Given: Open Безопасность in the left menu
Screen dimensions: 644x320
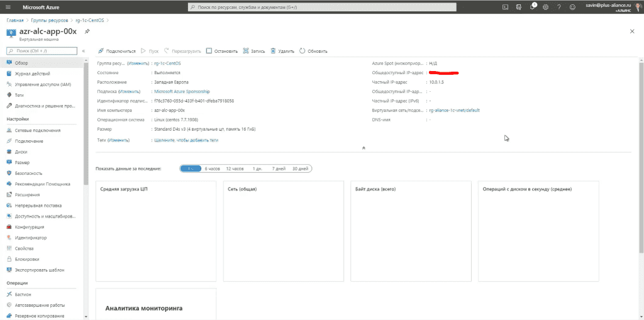Looking at the screenshot, I should coord(41,174).
